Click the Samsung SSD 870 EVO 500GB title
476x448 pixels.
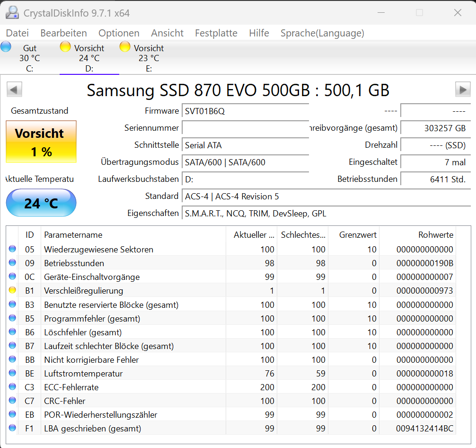(x=238, y=90)
